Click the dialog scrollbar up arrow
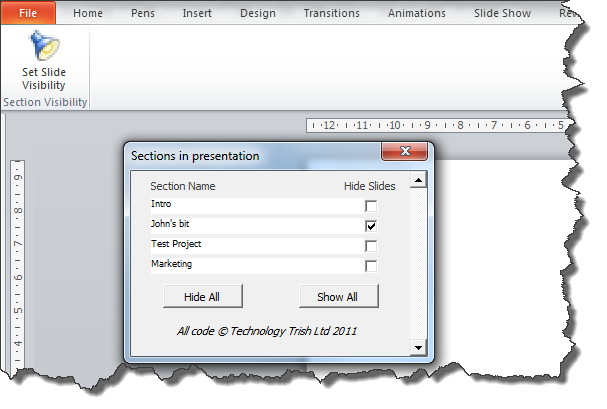Viewport: 607px width, 409px height. (418, 180)
